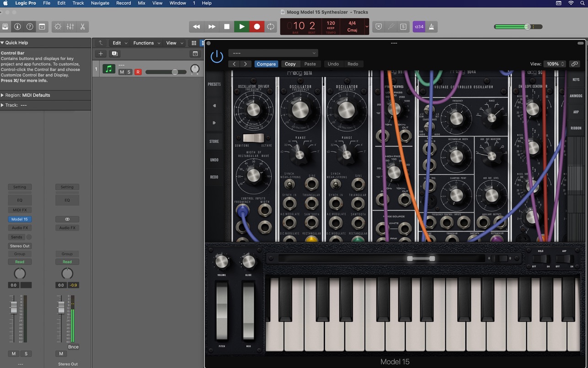
Task: Open the Mixer faders icon
Action: tap(70, 27)
